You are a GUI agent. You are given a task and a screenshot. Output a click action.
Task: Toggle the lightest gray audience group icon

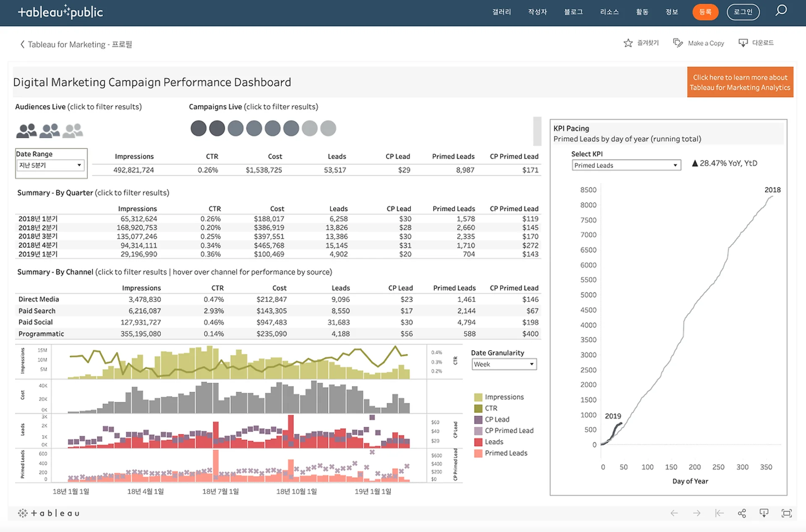tap(73, 131)
